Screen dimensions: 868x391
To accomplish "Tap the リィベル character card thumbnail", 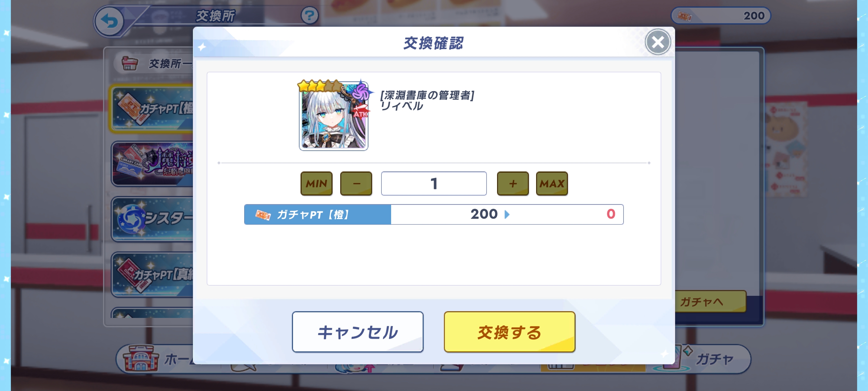I will 334,116.
